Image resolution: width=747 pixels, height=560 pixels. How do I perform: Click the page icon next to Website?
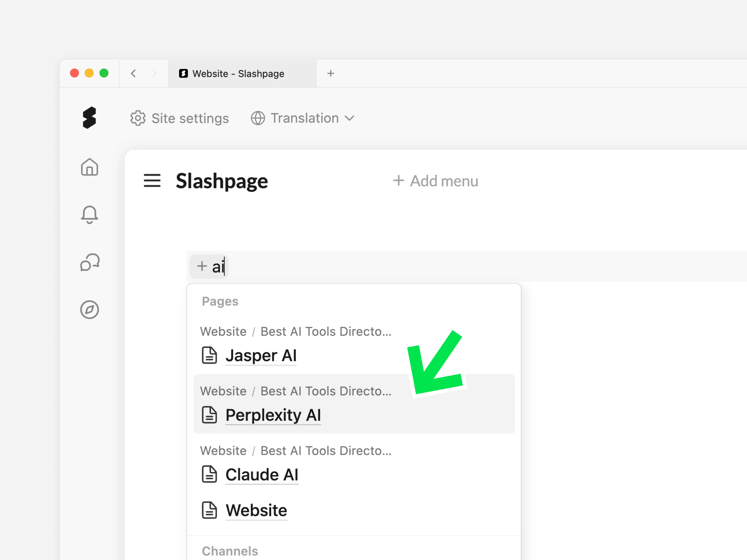click(209, 510)
